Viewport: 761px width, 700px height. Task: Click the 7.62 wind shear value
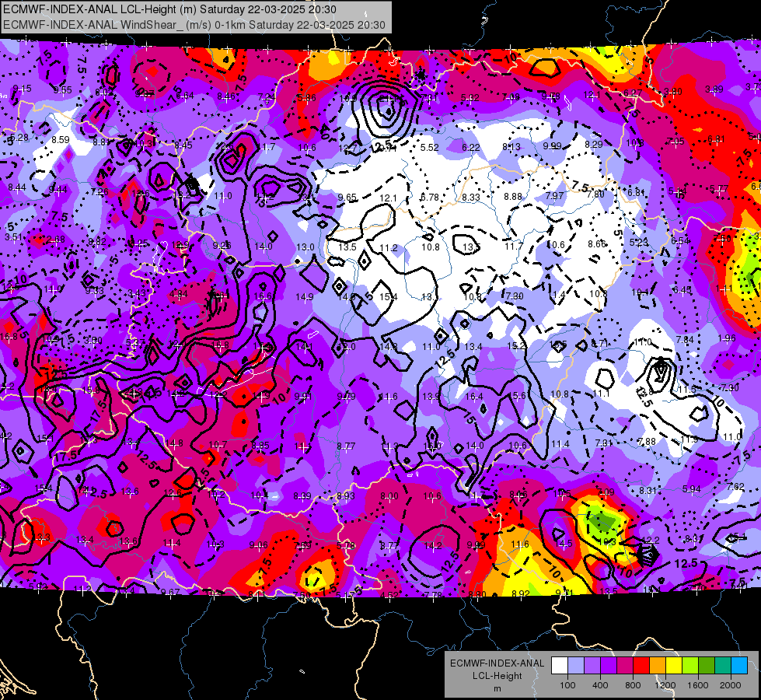735,486
